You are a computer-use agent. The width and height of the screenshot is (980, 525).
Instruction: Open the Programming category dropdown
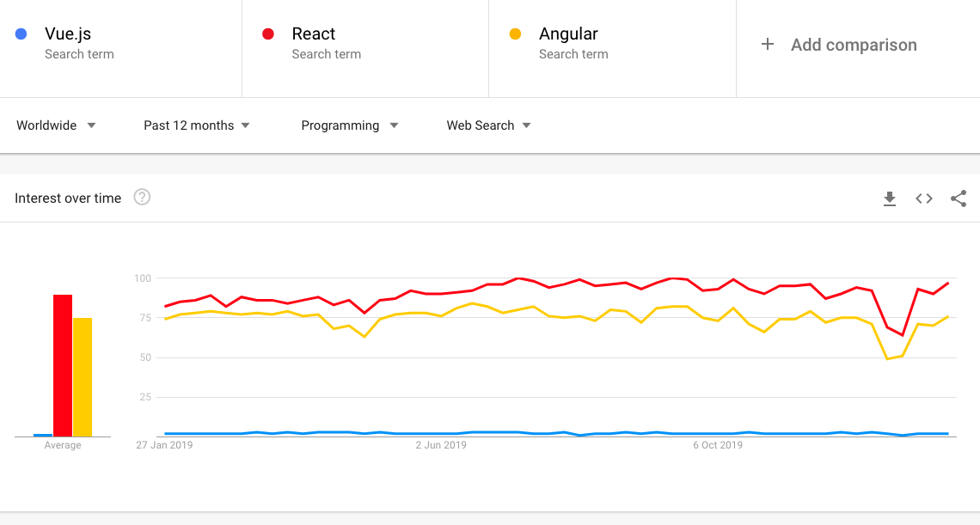348,125
